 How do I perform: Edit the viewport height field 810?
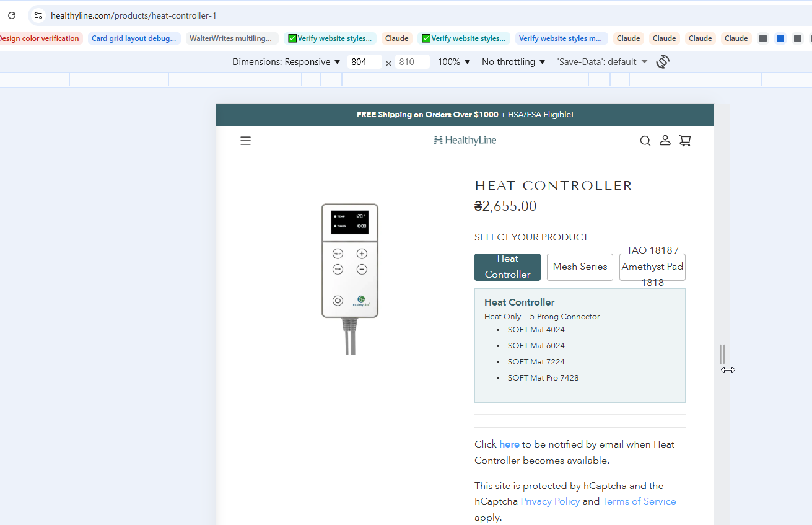(413, 62)
